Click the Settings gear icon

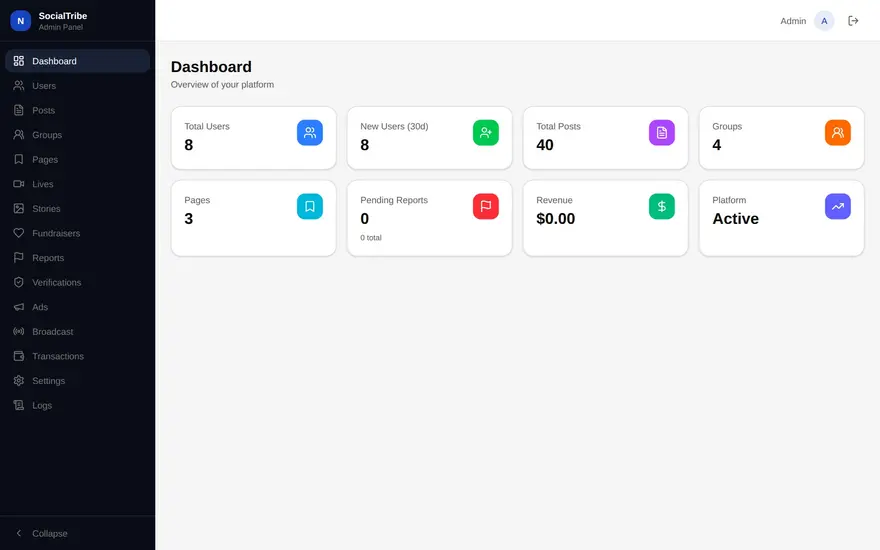pos(19,381)
